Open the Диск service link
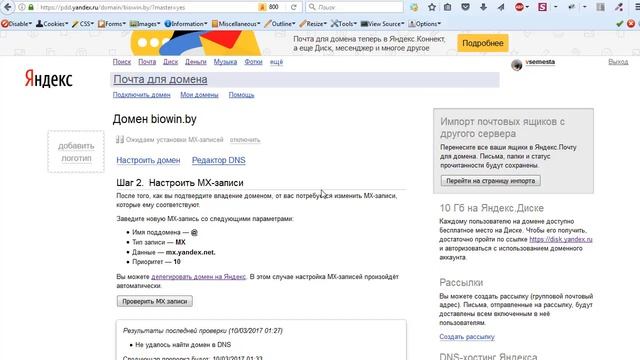640x360 pixels. point(171,62)
